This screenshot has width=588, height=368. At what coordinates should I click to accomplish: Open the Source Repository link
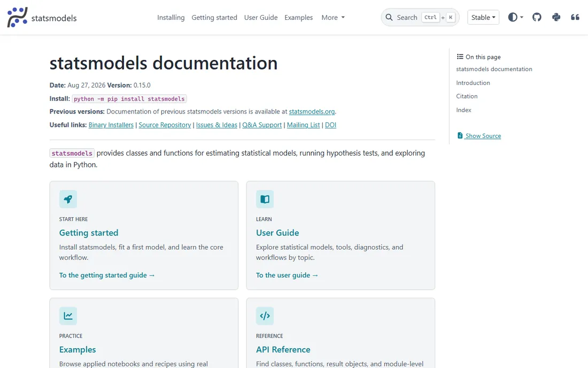[165, 125]
